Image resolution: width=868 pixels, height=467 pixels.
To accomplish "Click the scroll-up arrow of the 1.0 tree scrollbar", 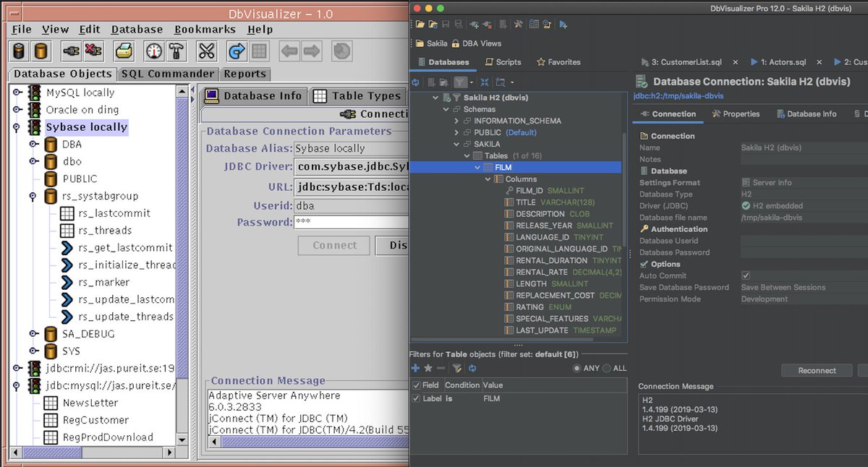I will (182, 92).
